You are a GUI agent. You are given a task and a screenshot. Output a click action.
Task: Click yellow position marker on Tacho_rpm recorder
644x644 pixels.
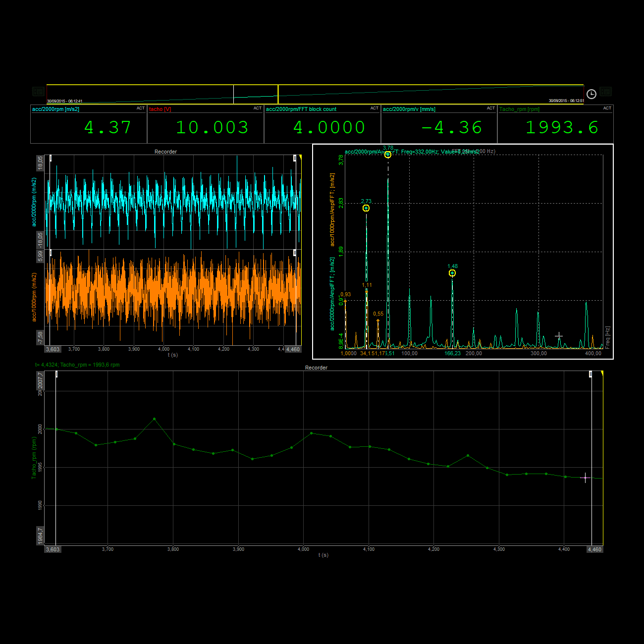coord(602,373)
